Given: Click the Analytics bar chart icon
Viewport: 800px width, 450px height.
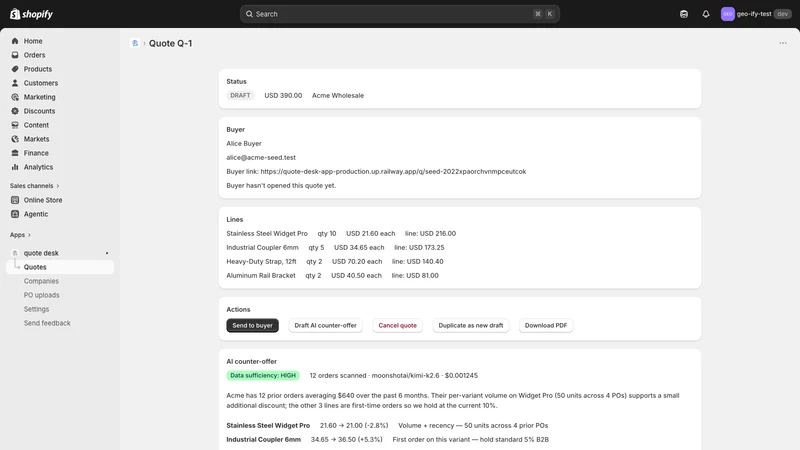Looking at the screenshot, I should 15,167.
